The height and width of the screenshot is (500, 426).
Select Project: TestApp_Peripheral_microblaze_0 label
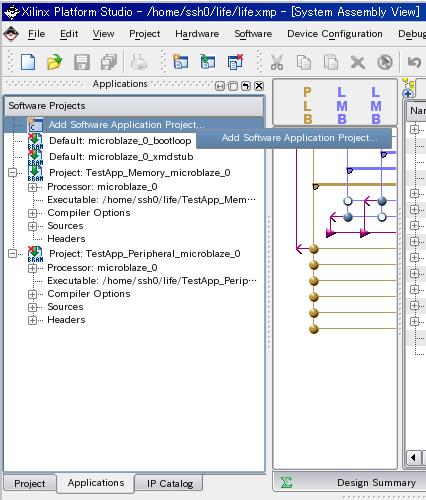coord(145,254)
